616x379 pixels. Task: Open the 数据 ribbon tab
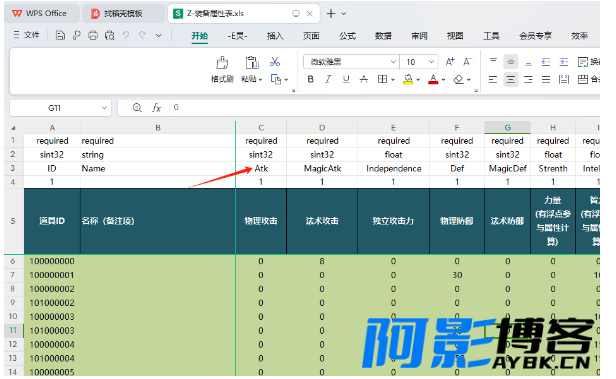click(383, 36)
